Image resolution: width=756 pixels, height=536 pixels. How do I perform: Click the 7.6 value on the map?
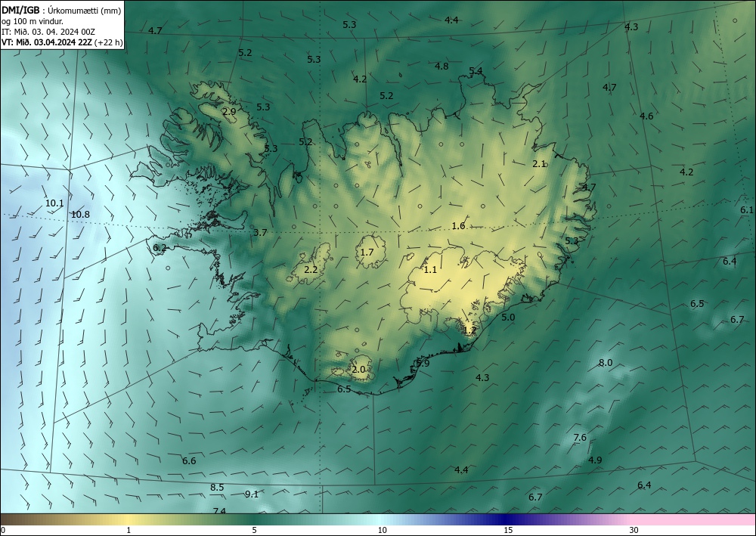click(580, 437)
